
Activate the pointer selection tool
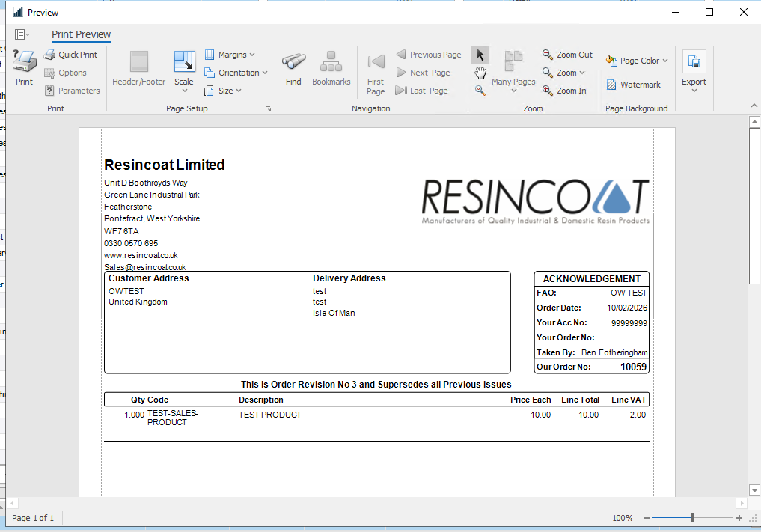pyautogui.click(x=480, y=55)
